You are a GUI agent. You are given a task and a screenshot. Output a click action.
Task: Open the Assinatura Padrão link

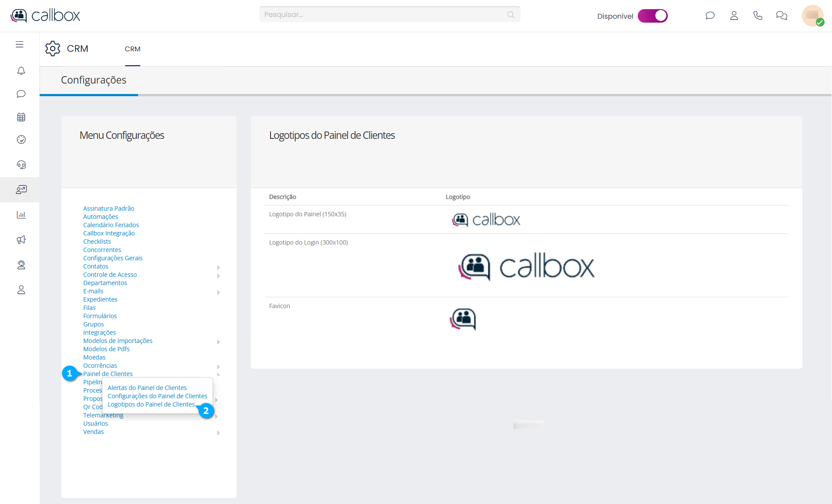coord(108,208)
